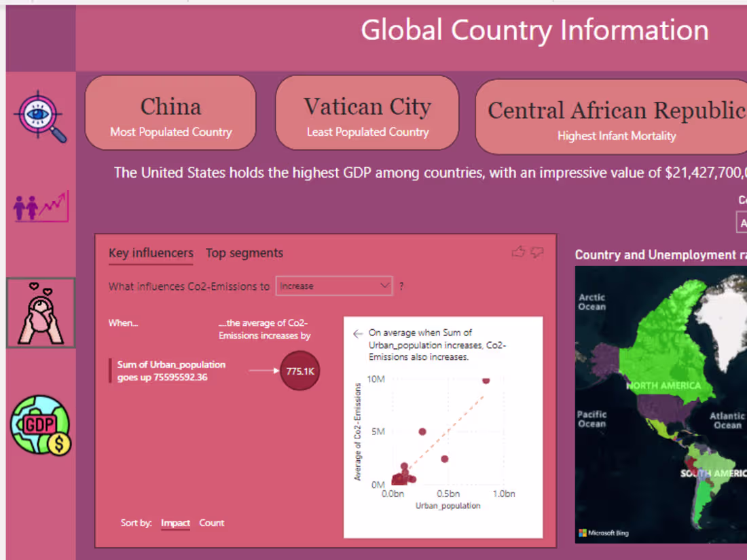Select the Vatican City least populated card
This screenshot has height=560, width=747.
tap(367, 112)
